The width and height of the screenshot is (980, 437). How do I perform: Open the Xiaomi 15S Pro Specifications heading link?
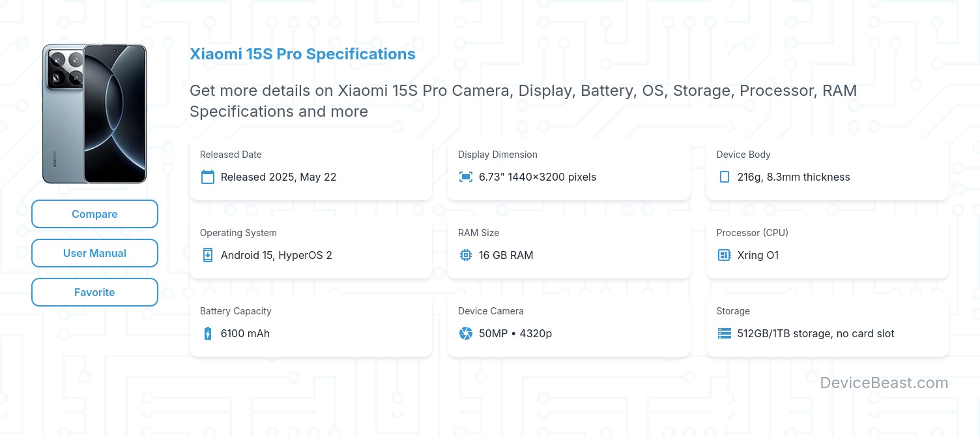click(x=302, y=54)
